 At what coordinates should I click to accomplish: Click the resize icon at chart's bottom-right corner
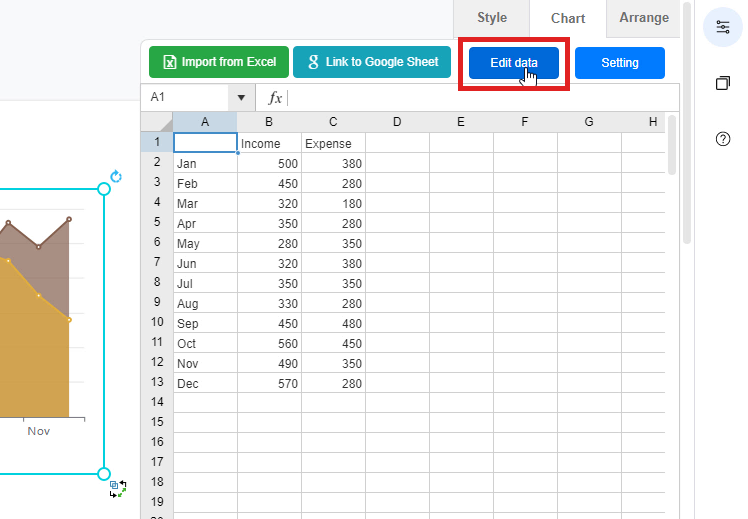pyautogui.click(x=117, y=489)
